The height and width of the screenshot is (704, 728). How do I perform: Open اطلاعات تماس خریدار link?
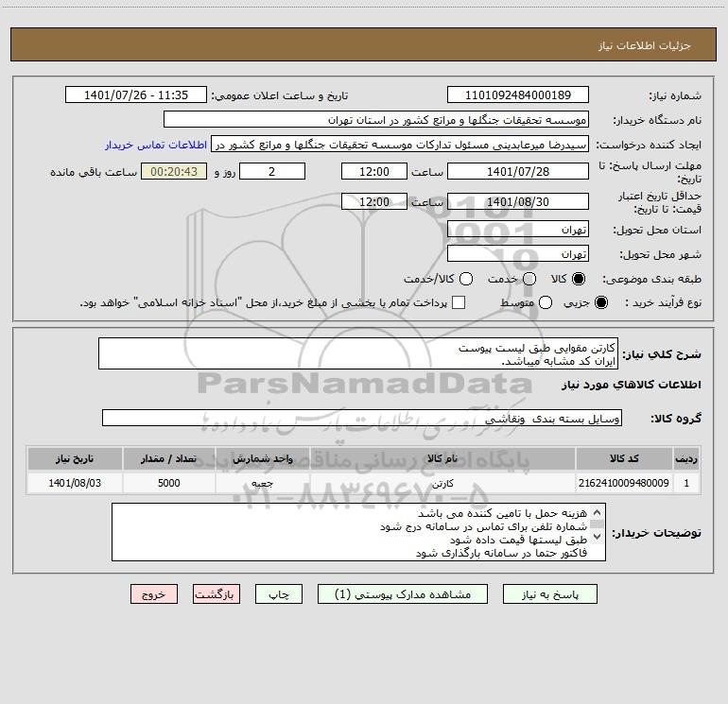click(156, 145)
